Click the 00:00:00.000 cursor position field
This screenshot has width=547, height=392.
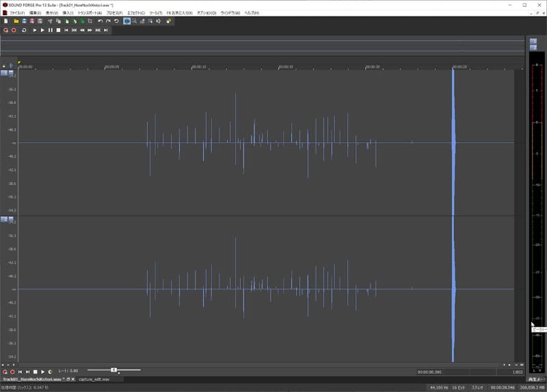(x=429, y=372)
